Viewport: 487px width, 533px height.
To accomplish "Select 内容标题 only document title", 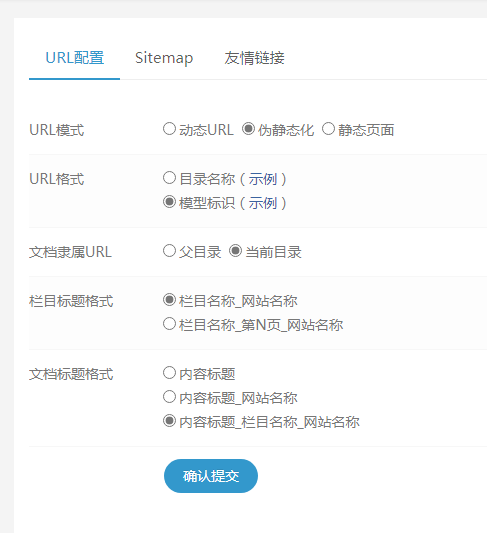I will [169, 373].
